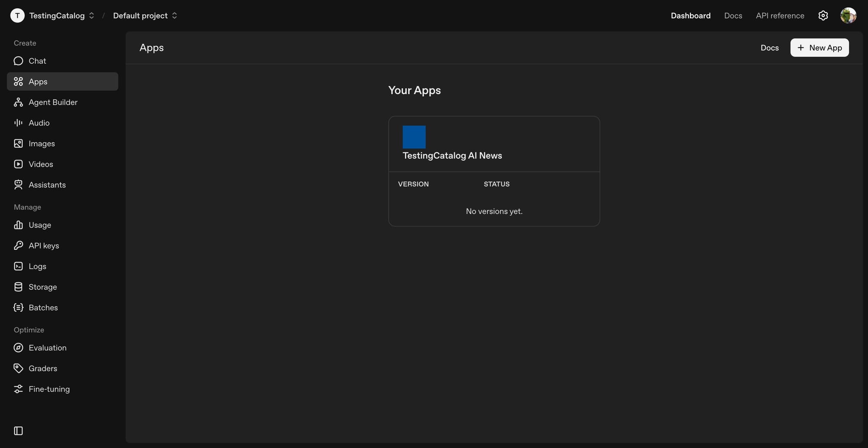This screenshot has height=448, width=868.
Task: Switch to the Docs tab
Action: tap(733, 15)
